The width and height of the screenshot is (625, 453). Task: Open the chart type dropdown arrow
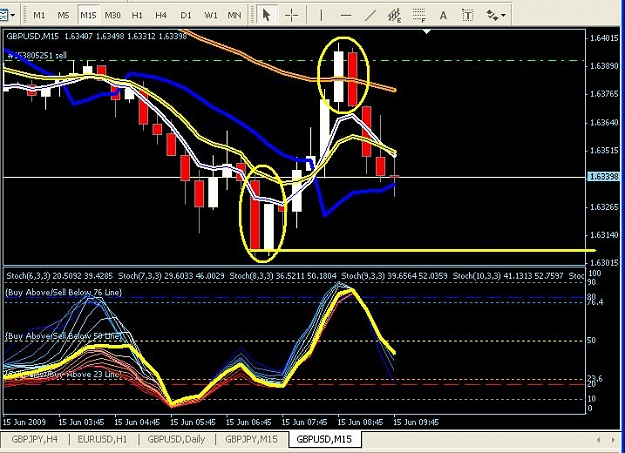[x=13, y=16]
